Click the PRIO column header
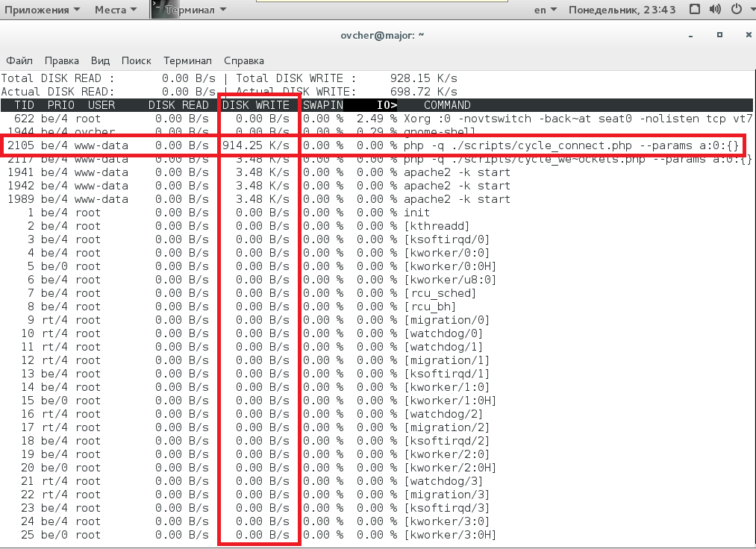 click(x=60, y=105)
